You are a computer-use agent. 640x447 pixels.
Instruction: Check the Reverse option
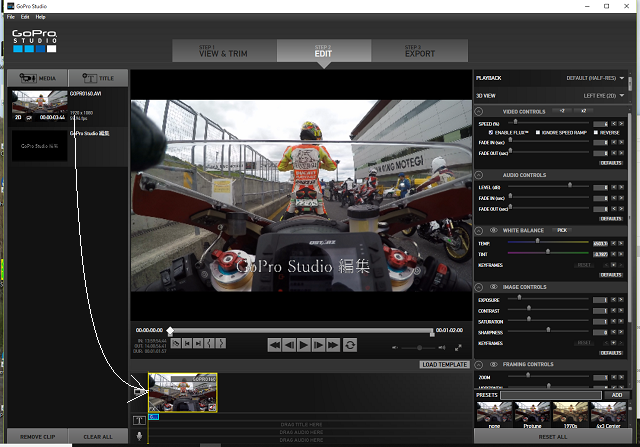point(596,132)
